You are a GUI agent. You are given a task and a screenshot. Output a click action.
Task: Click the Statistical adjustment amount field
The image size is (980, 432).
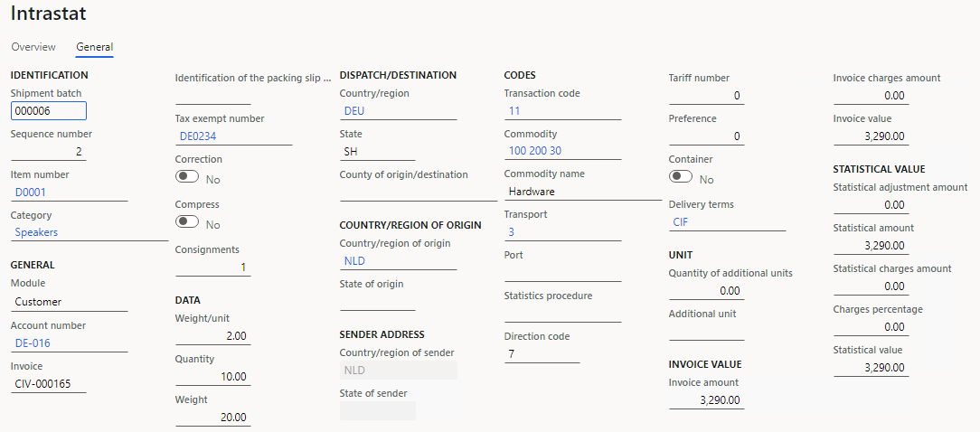pyautogui.click(x=871, y=205)
